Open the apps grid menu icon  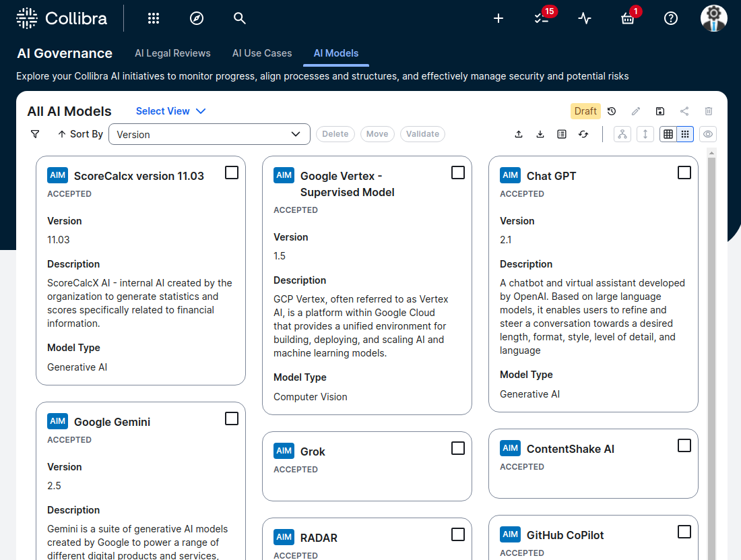(154, 18)
